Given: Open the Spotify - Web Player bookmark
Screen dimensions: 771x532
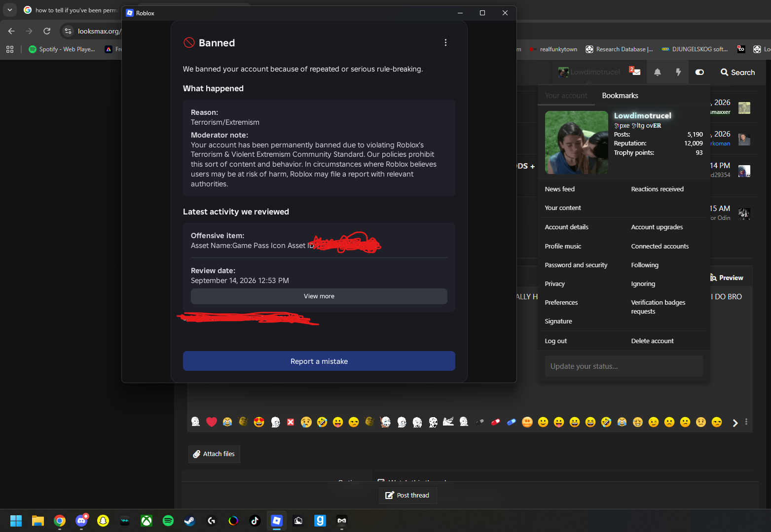Looking at the screenshot, I should click(62, 49).
